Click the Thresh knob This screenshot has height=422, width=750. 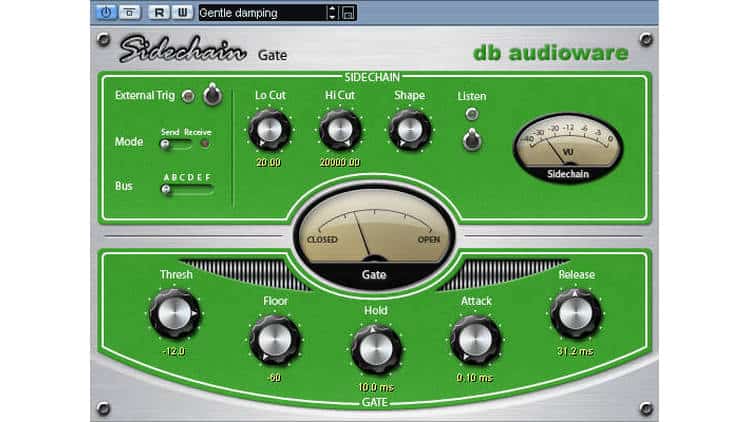174,314
